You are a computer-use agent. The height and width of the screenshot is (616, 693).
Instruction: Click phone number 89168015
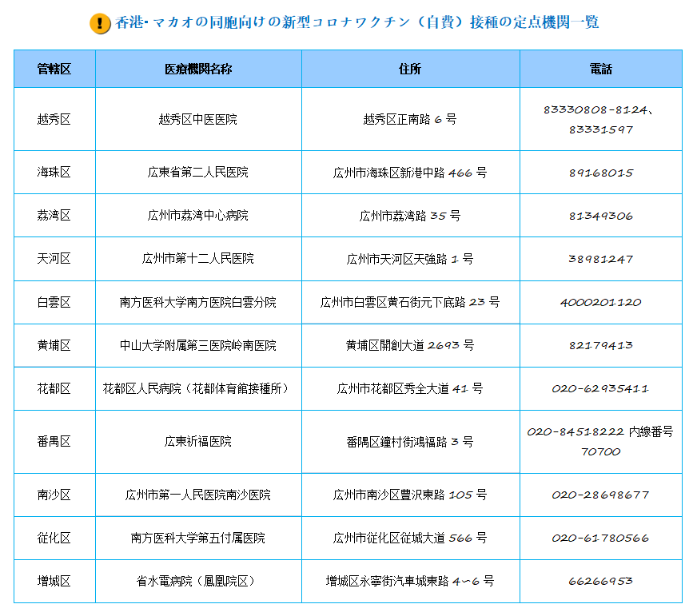[600, 173]
